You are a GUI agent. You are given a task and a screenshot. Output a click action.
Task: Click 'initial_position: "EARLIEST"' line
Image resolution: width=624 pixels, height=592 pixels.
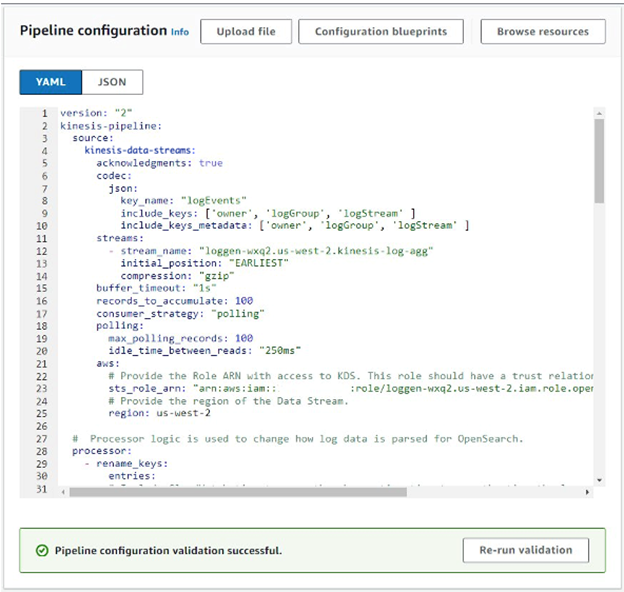(x=205, y=263)
